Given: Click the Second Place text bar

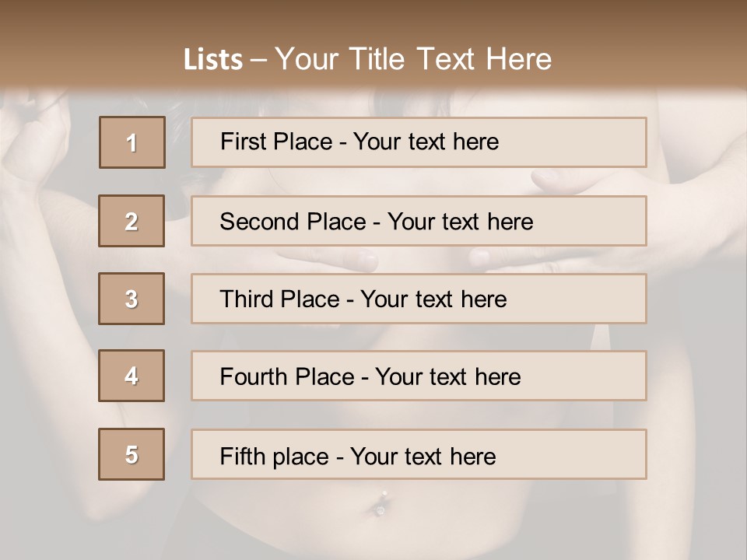Looking at the screenshot, I should click(419, 221).
